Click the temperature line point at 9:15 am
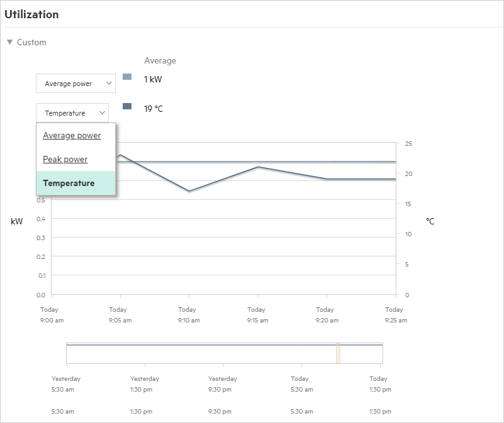This screenshot has height=423, width=504. [x=257, y=167]
